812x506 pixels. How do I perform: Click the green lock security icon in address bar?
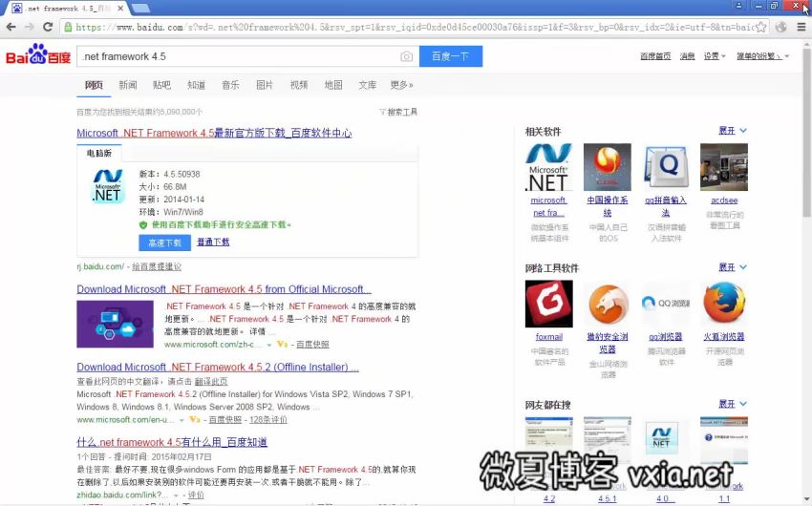point(67,27)
